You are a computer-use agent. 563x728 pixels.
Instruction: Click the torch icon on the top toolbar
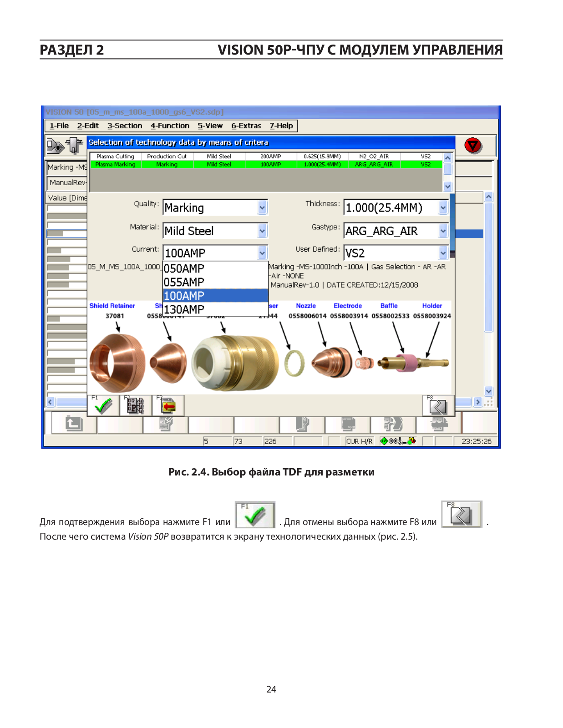pyautogui.click(x=74, y=146)
